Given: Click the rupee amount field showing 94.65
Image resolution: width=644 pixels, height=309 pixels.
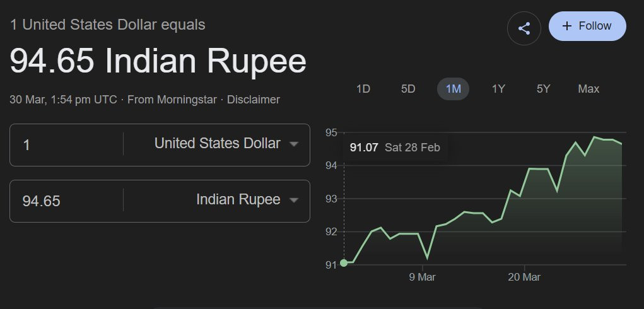Looking at the screenshot, I should click(66, 201).
